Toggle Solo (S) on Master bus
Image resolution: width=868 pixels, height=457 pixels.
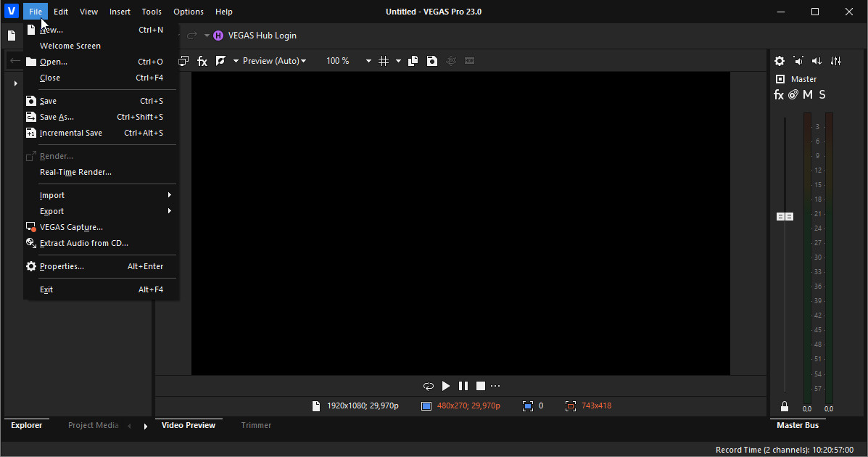pos(822,95)
